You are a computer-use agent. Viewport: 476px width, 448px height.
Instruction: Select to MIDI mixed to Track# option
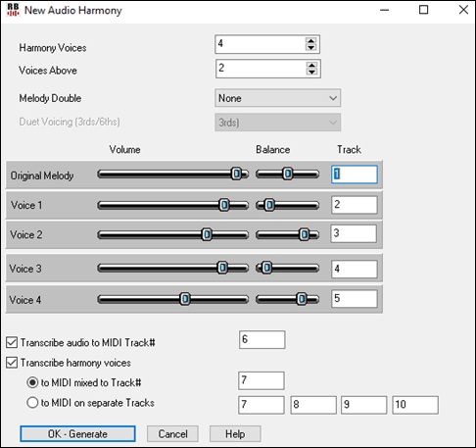[x=32, y=382]
